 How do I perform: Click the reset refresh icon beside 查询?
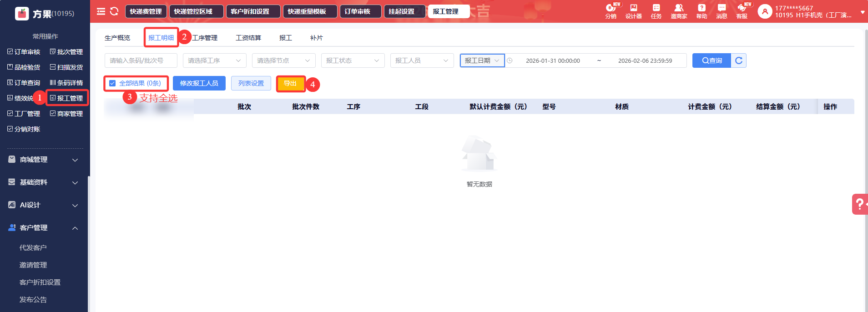(739, 60)
